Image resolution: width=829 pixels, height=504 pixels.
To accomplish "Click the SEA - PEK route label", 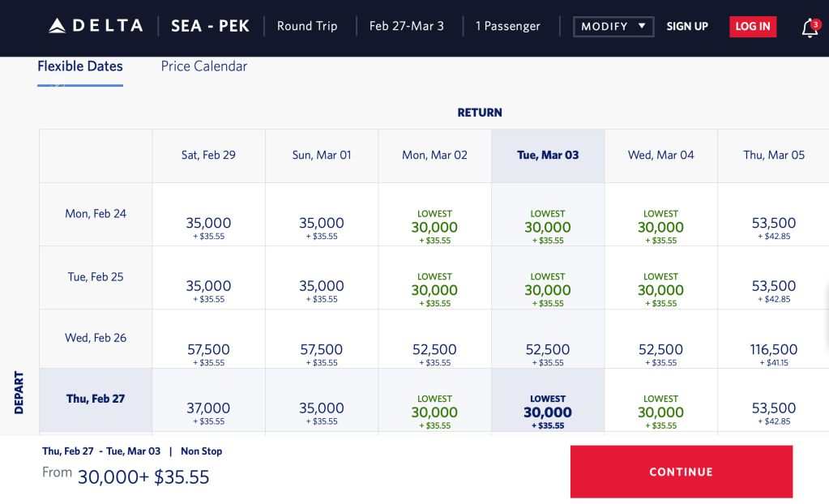I will click(211, 26).
